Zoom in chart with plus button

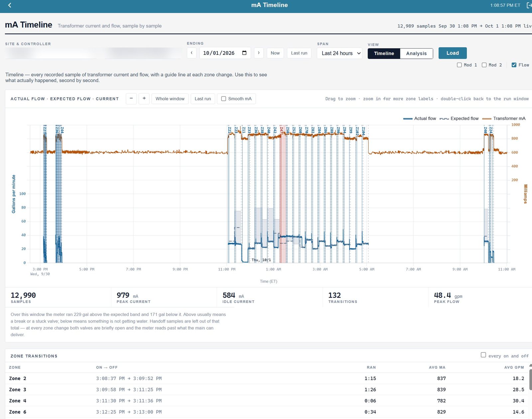(x=144, y=98)
